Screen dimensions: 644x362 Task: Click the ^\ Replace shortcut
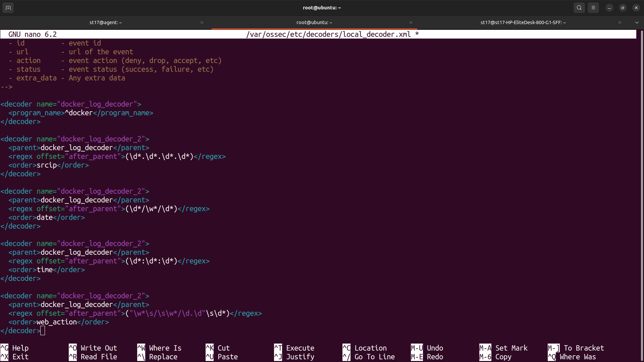tap(157, 357)
